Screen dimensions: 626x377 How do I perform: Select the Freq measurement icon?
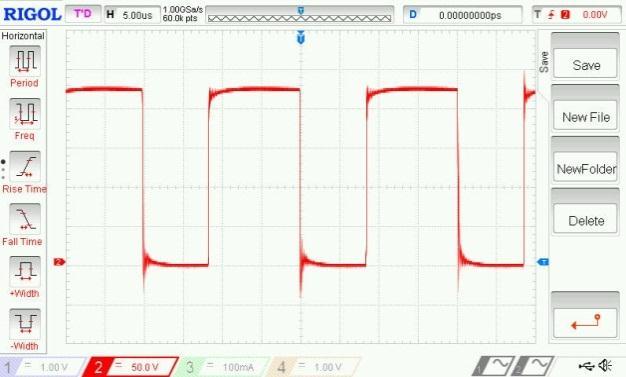tap(25, 113)
